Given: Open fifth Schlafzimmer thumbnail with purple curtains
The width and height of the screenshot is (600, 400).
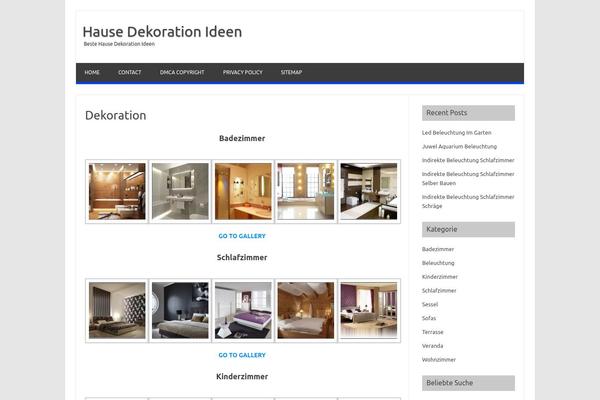Looking at the screenshot, I should [x=369, y=310].
